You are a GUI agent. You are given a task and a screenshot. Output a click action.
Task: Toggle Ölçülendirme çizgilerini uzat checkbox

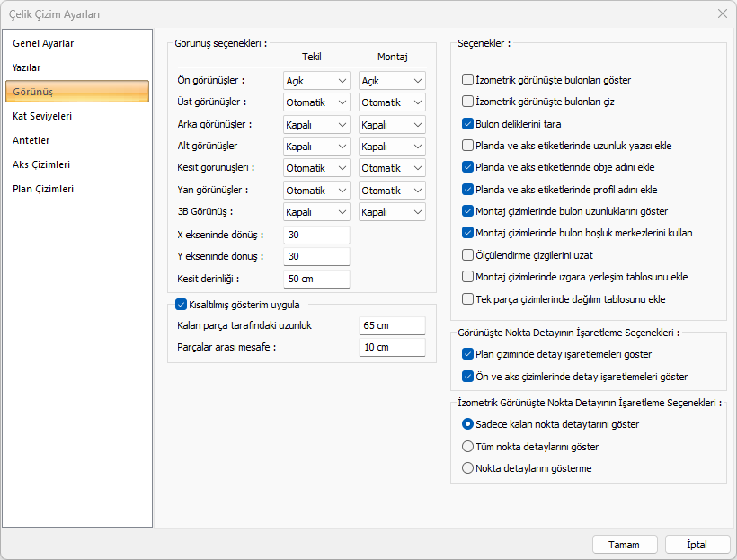(x=467, y=254)
